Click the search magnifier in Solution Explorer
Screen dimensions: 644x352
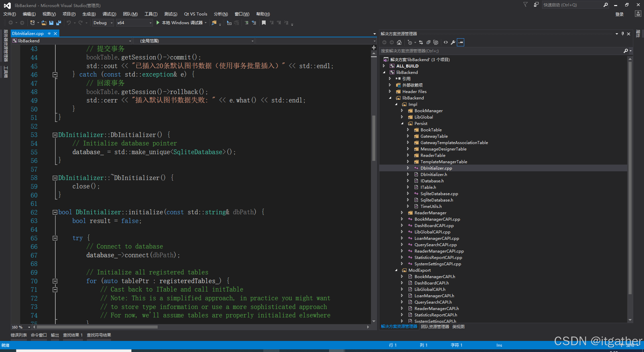[626, 51]
